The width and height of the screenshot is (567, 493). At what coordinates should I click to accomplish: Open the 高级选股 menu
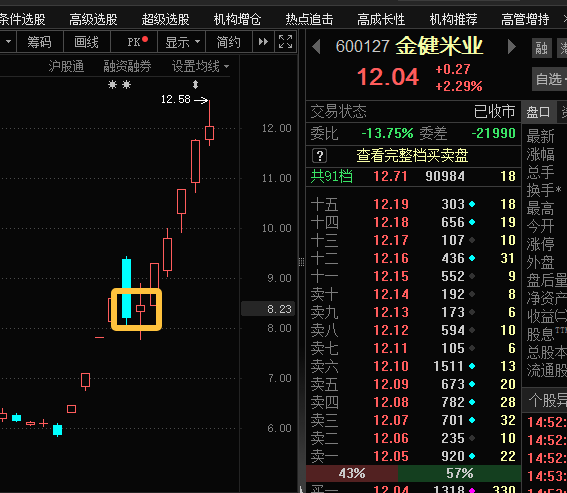(93, 19)
